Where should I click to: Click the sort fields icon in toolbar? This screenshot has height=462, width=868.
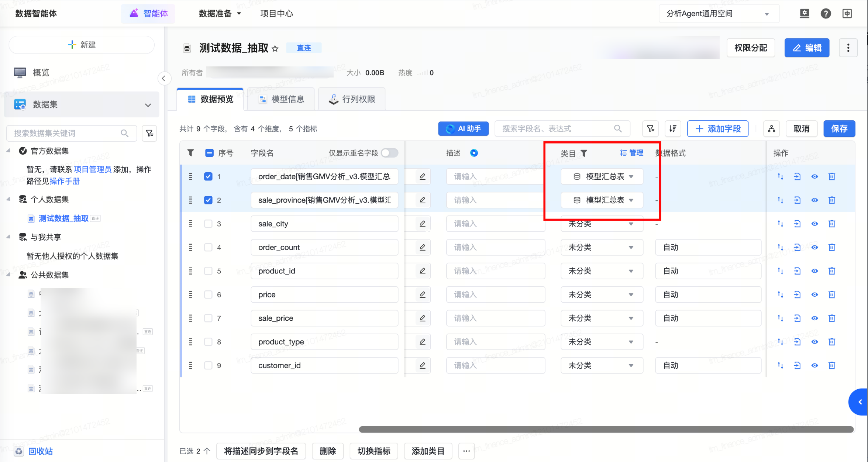(672, 128)
